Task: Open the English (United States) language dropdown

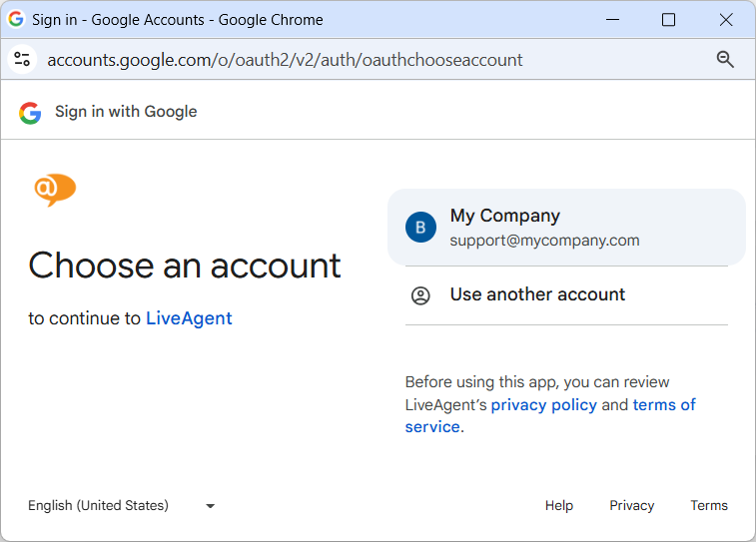Action: [x=98, y=506]
